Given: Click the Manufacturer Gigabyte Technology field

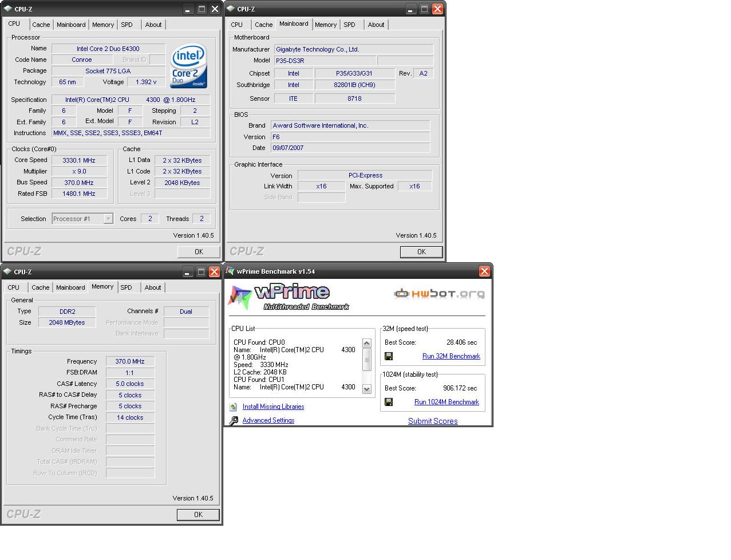Looking at the screenshot, I should click(x=353, y=49).
